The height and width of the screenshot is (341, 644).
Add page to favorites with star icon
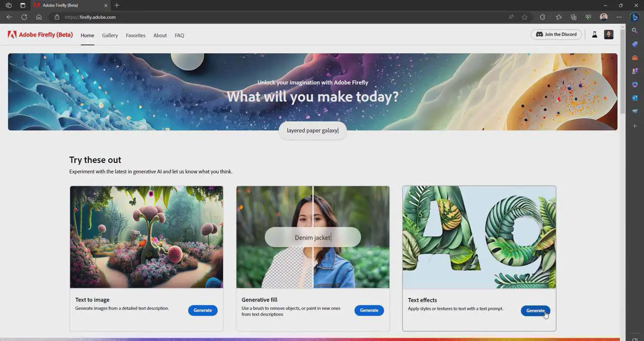525,17
